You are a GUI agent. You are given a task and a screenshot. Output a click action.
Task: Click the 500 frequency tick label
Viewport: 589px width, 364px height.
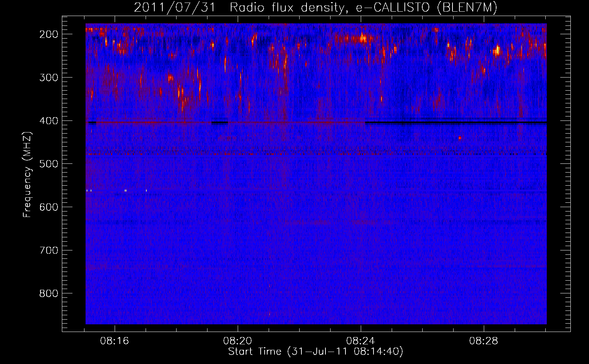click(49, 164)
